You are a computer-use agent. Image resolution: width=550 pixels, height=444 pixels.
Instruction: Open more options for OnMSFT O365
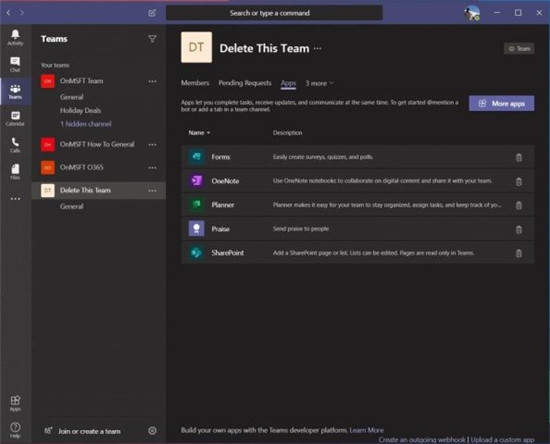pyautogui.click(x=152, y=168)
